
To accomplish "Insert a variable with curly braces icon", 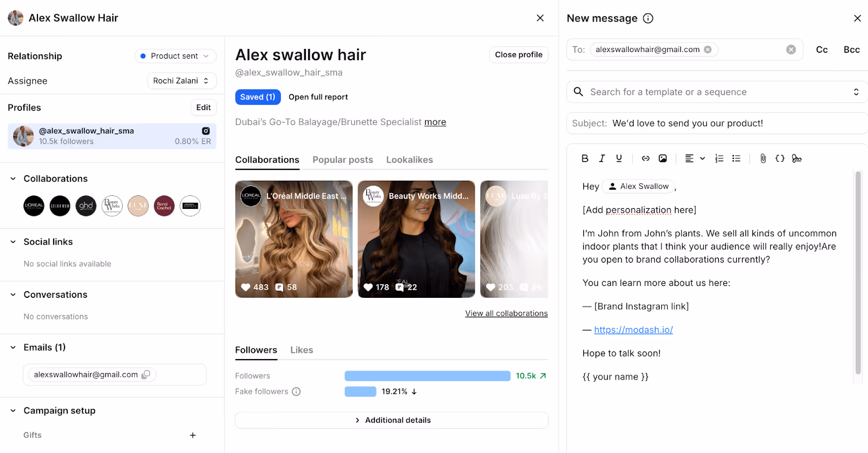I will pyautogui.click(x=780, y=158).
